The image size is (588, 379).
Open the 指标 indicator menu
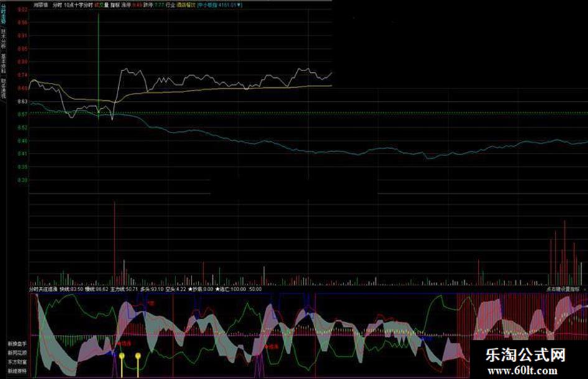point(114,5)
